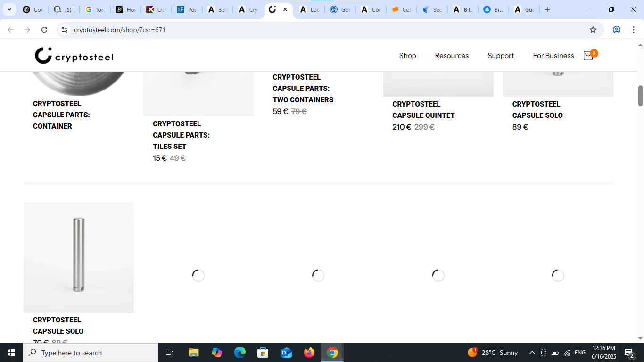644x362 pixels.
Task: Open Windows Start menu
Action: (x=11, y=353)
